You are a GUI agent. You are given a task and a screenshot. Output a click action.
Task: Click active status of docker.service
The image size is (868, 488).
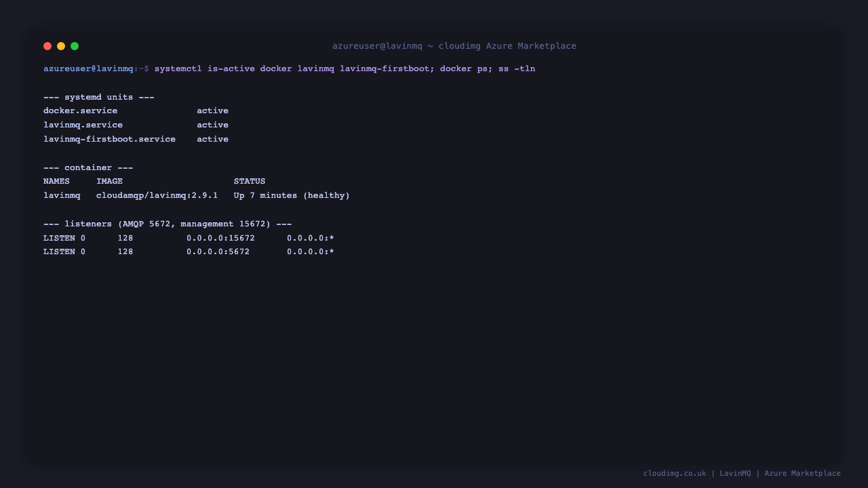tap(213, 110)
